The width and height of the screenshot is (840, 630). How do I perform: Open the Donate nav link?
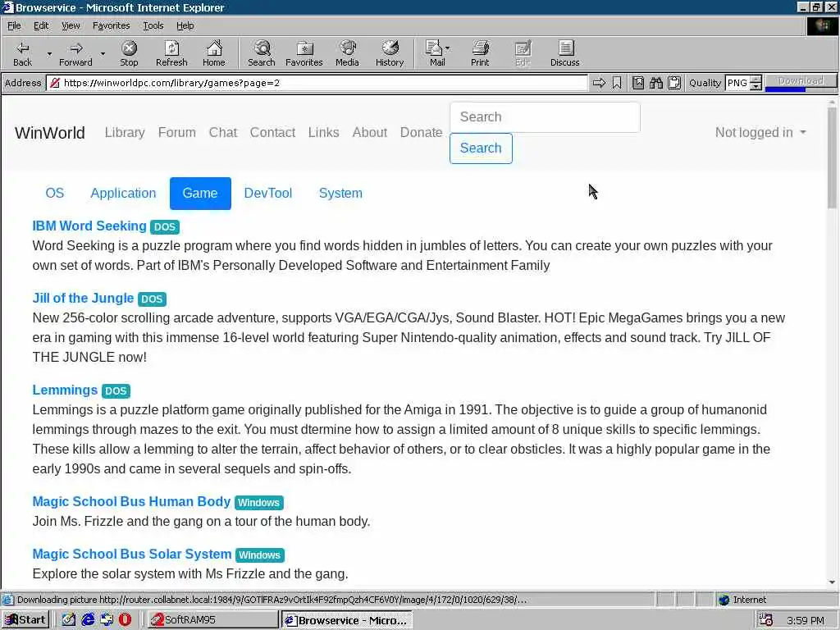(421, 132)
